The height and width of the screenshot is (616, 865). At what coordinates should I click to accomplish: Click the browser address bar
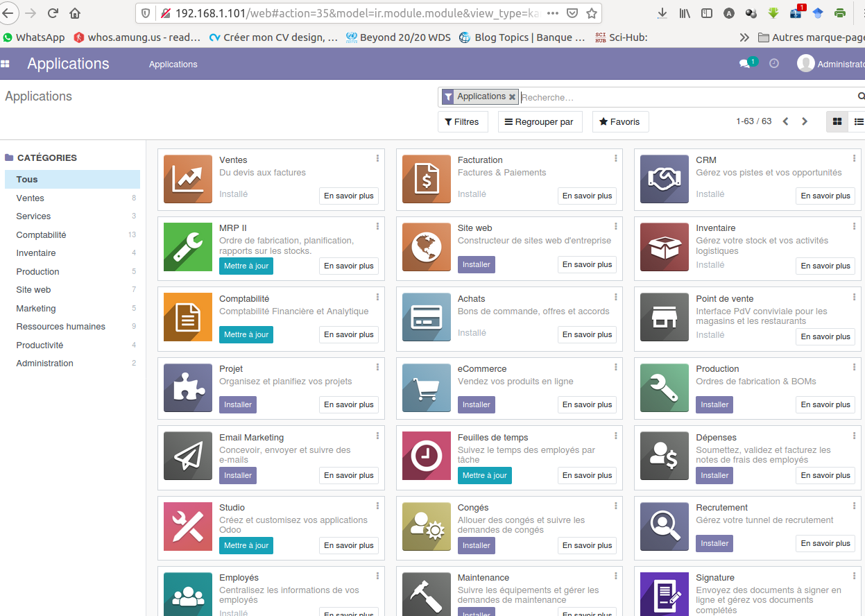[x=357, y=13]
